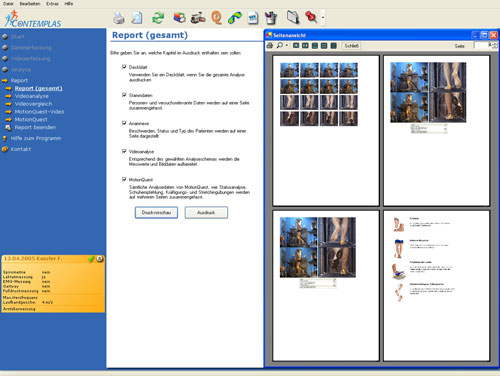The width and height of the screenshot is (500, 376).
Task: Select the bottom-left preview page
Action: click(x=326, y=286)
